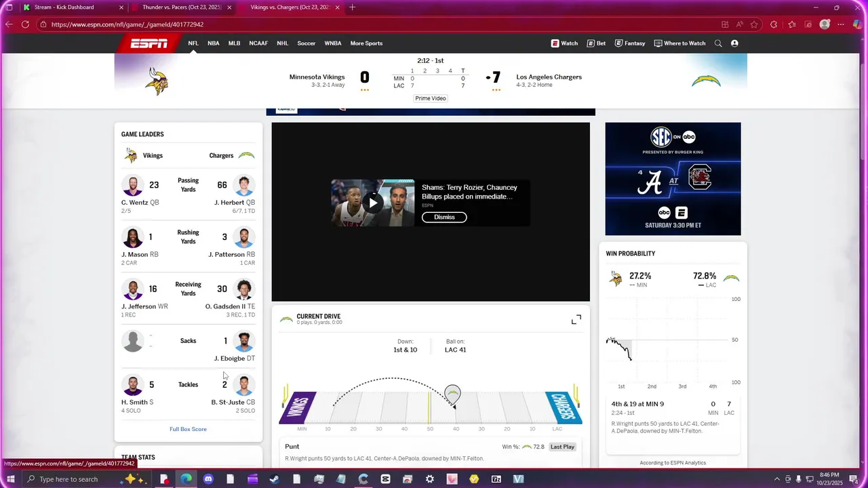Open C. Wentz player photo

133,185
